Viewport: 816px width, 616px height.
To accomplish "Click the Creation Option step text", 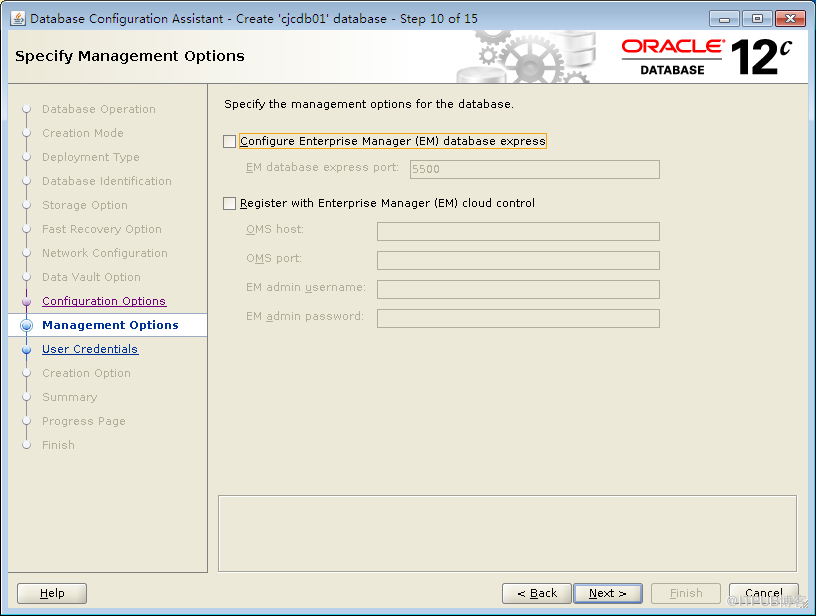I will tap(86, 373).
